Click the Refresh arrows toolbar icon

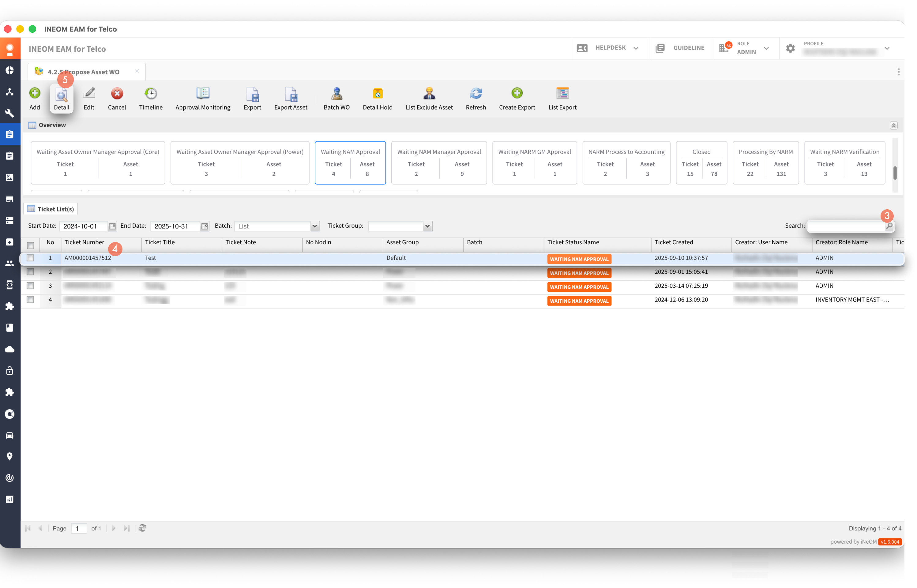[x=475, y=94]
